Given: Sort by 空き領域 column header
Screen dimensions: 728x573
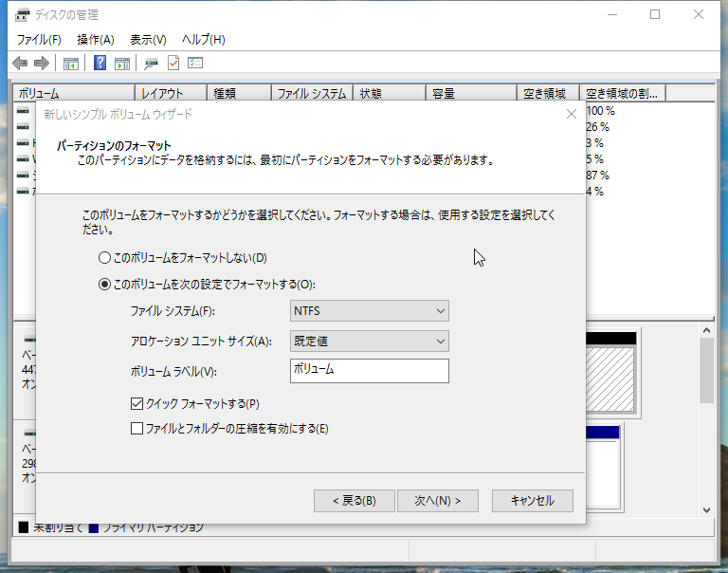Looking at the screenshot, I should (x=548, y=93).
